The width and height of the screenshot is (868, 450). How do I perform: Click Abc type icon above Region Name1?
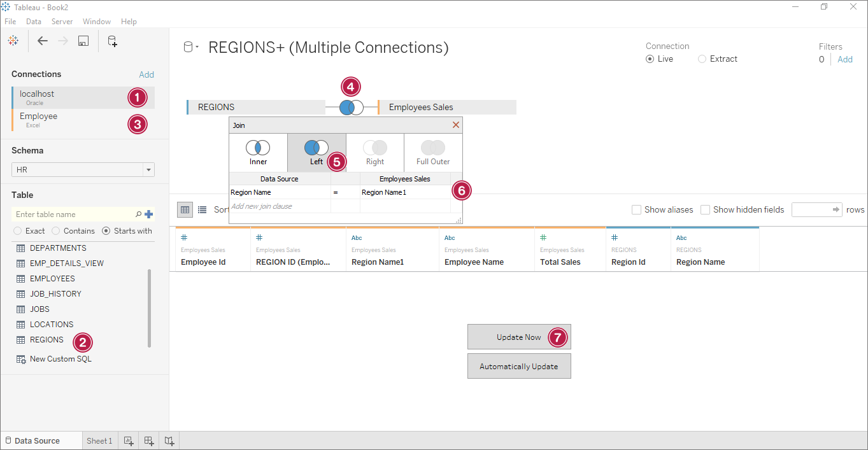coord(357,238)
